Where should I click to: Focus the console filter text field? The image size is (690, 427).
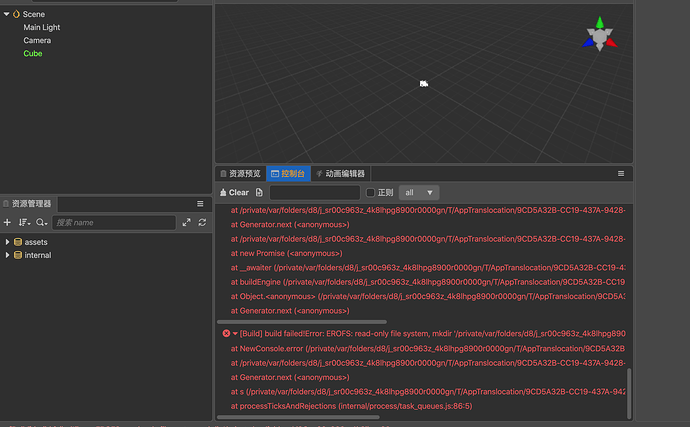315,192
